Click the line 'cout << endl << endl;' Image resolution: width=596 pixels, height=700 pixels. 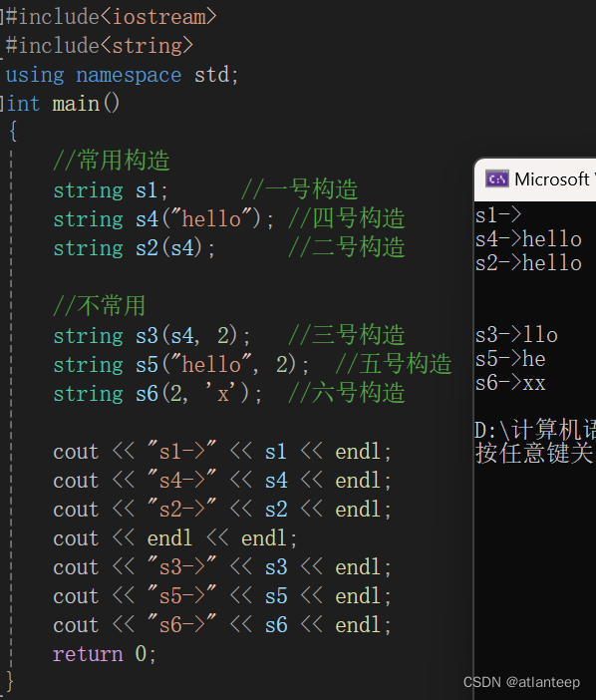click(x=175, y=538)
